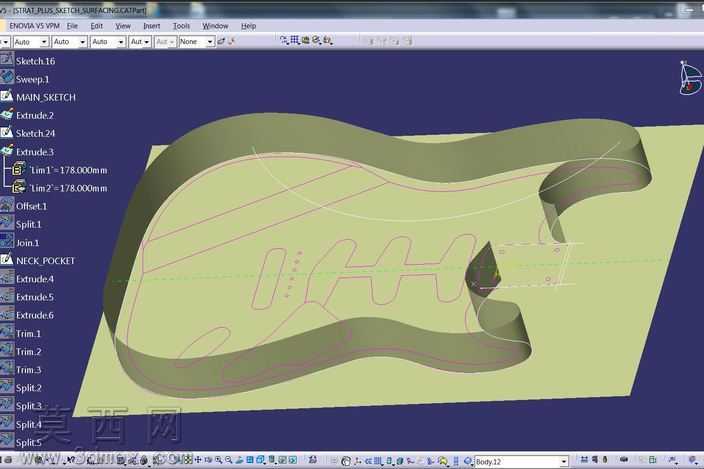Open the View menu
Screen dimensions: 704x469
(123, 26)
